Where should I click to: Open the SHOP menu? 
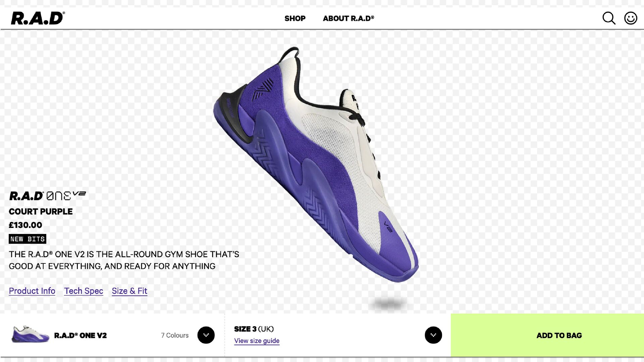pyautogui.click(x=295, y=18)
